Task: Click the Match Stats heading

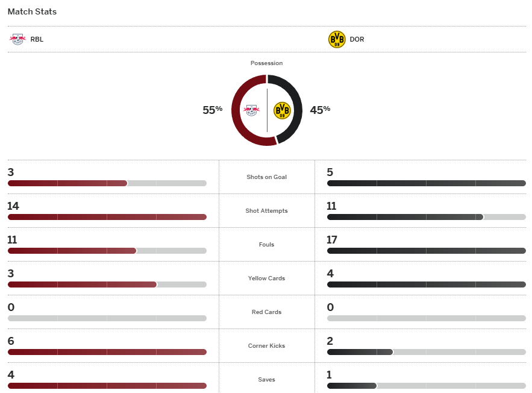Action: [32, 11]
